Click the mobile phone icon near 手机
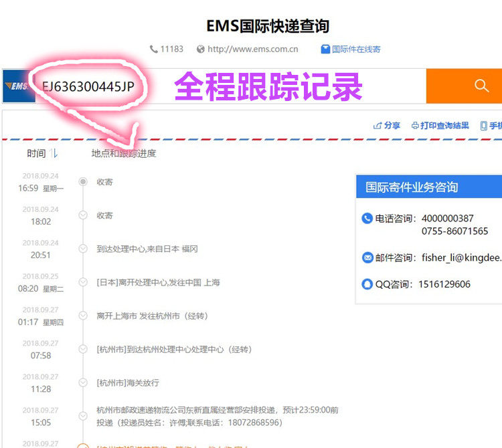The width and height of the screenshot is (502, 448). tap(483, 126)
